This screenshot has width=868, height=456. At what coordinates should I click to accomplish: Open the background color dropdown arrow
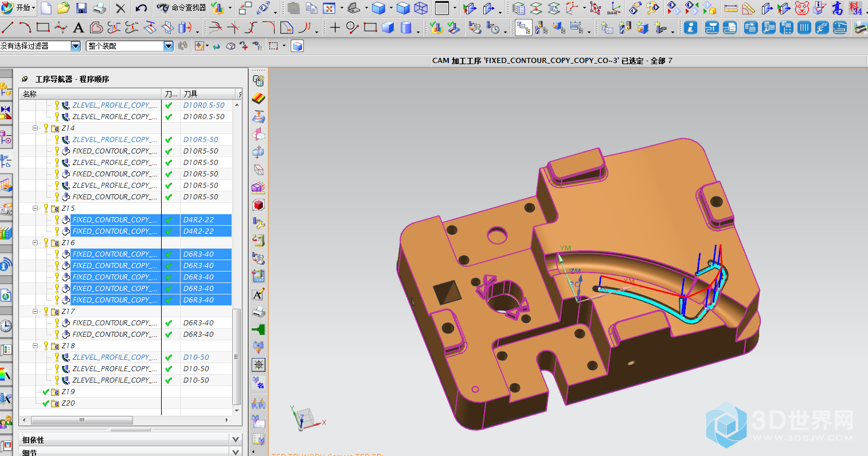coord(455,8)
